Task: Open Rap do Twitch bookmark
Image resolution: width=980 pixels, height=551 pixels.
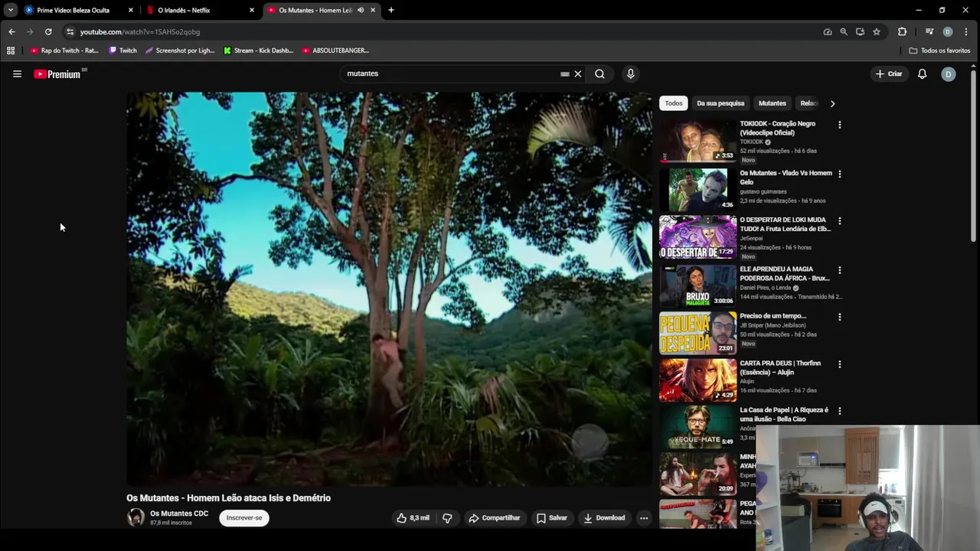Action: (64, 51)
